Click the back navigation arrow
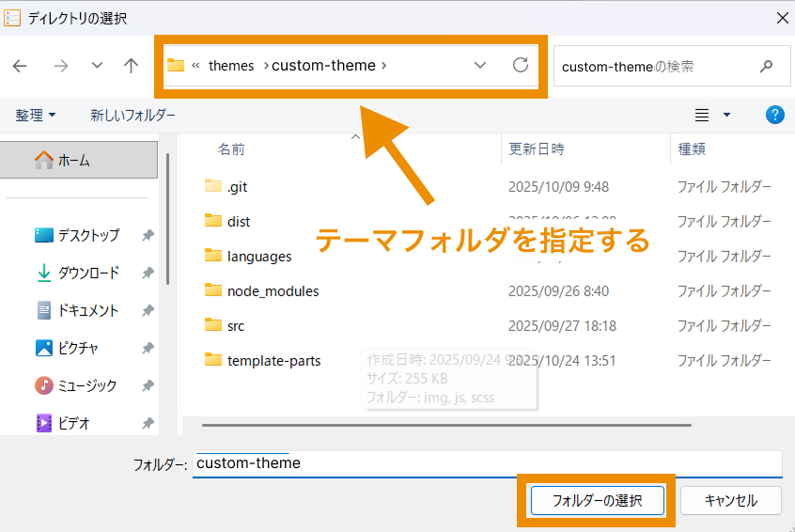This screenshot has height=532, width=795. tap(20, 66)
